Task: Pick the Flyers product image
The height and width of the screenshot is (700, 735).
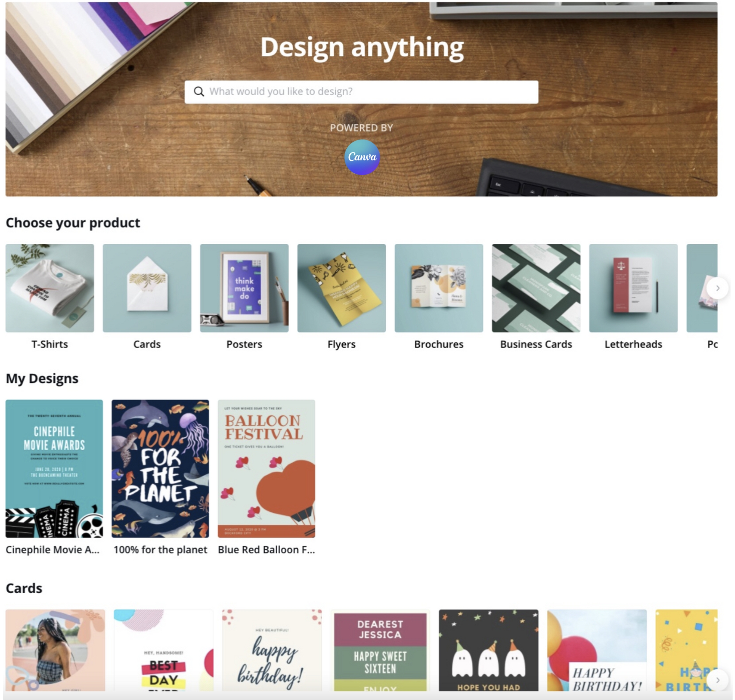Action: coord(341,288)
